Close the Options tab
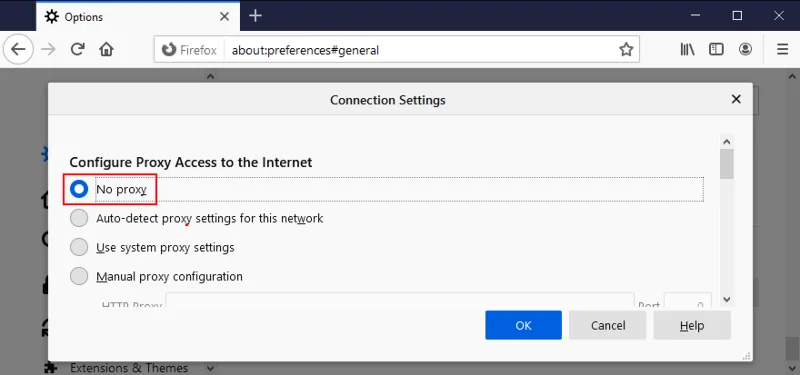 tap(224, 17)
